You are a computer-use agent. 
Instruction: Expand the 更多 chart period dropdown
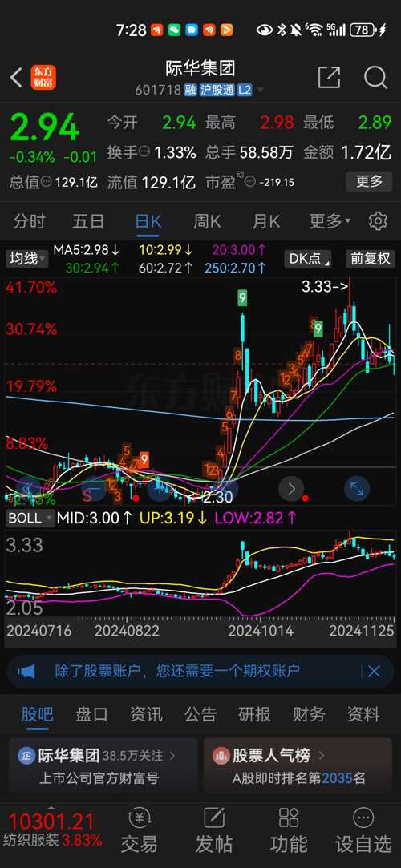coord(330,222)
